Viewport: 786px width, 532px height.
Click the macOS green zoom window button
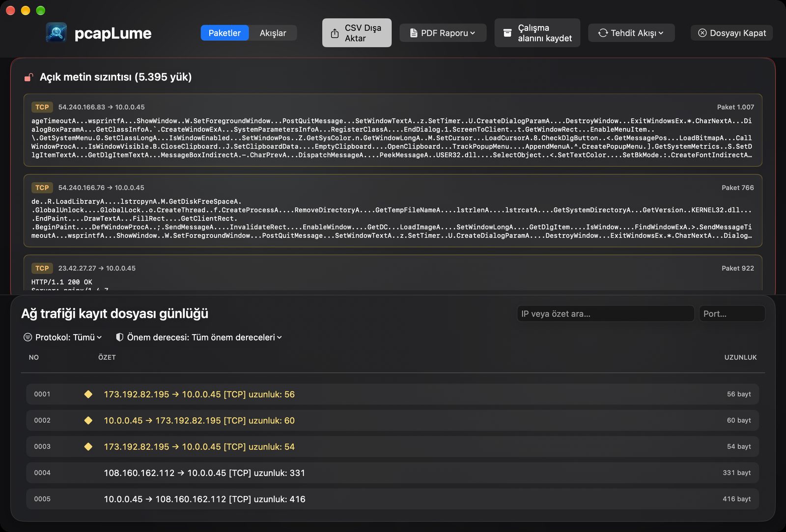point(41,10)
